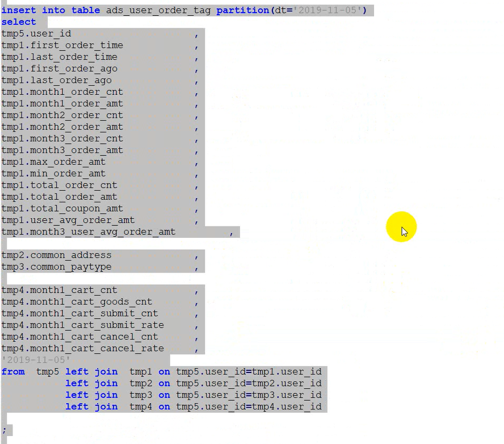Click 'tmp1.first_order_time' in the select list
Viewport: 504px width, 444px height.
(x=62, y=45)
